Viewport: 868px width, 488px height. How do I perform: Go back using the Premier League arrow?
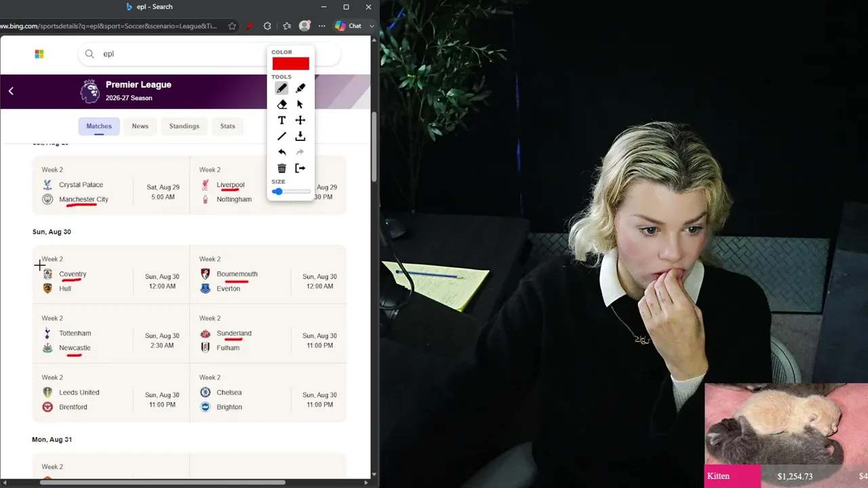coord(11,91)
